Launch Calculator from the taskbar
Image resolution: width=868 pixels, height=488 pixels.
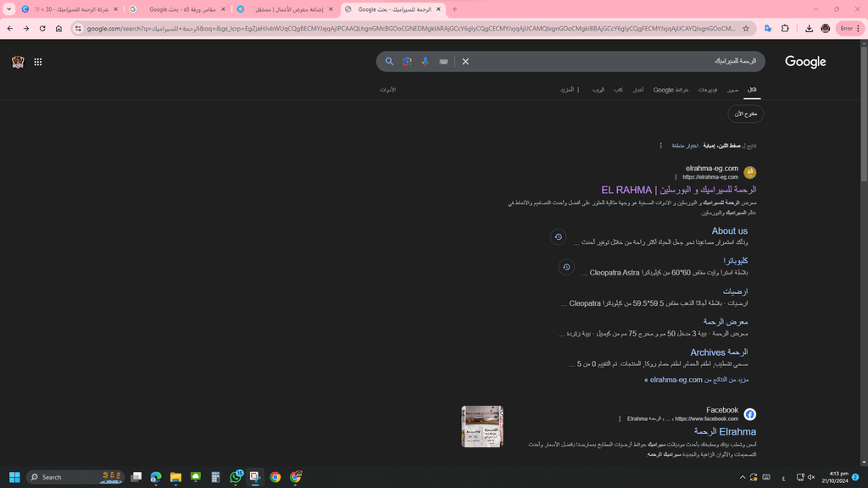click(x=215, y=477)
